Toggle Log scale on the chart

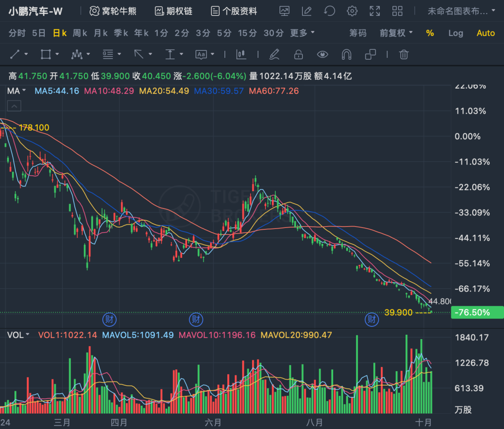point(455,33)
